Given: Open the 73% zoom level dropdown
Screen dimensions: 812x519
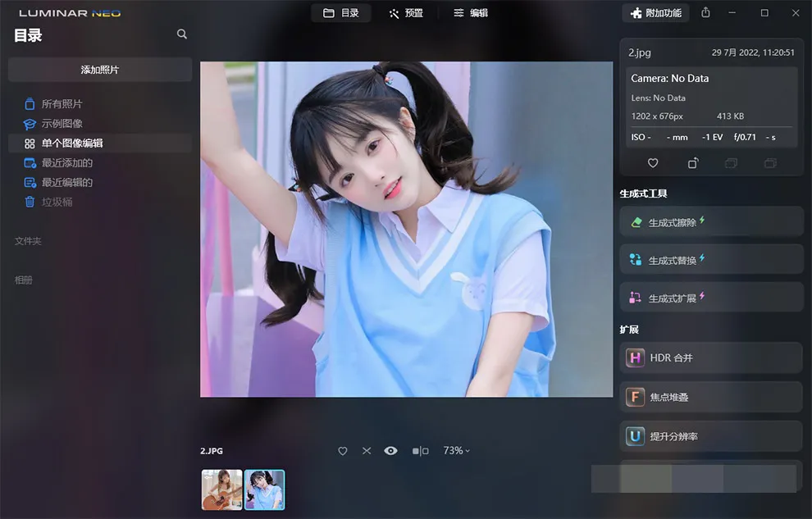Looking at the screenshot, I should [456, 451].
